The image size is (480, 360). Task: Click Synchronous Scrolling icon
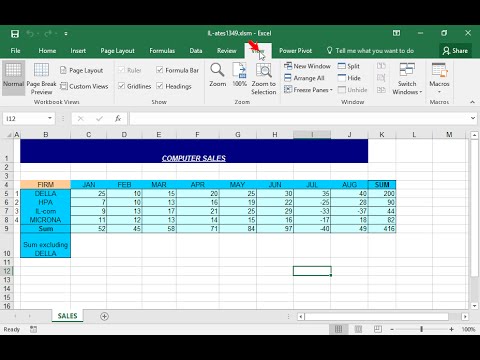pyautogui.click(x=381, y=78)
